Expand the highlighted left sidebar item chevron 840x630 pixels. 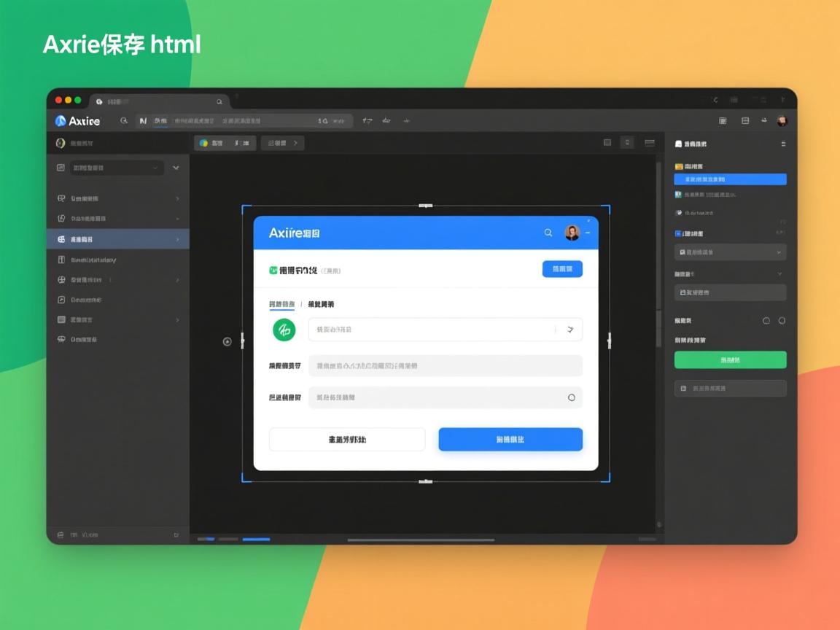(177, 239)
